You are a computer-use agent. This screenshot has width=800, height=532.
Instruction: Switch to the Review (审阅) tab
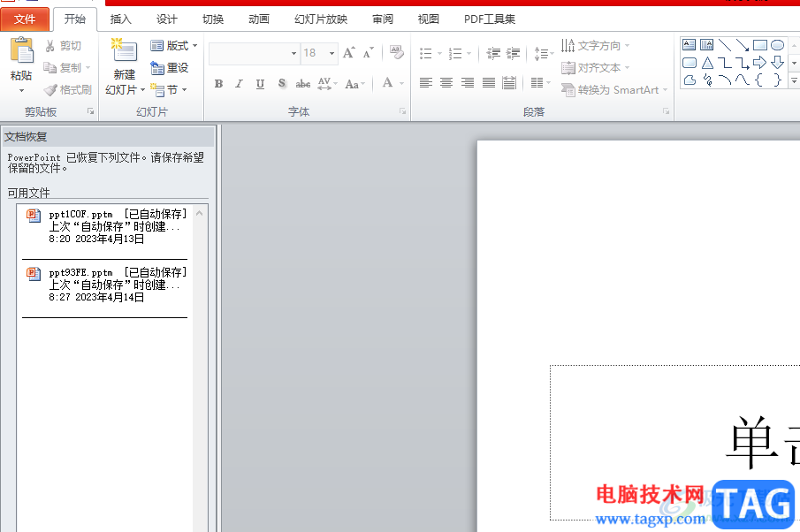(383, 19)
